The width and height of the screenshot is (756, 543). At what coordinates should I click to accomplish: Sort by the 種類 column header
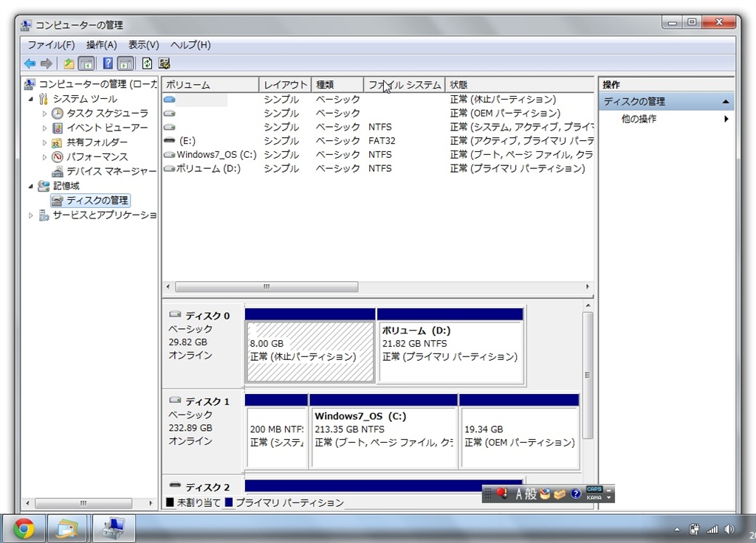337,85
